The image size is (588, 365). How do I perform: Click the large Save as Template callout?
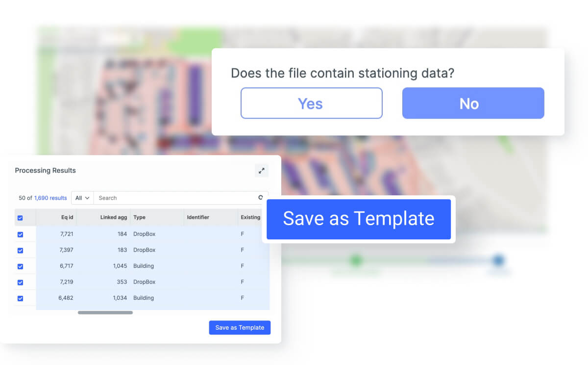[x=358, y=219]
